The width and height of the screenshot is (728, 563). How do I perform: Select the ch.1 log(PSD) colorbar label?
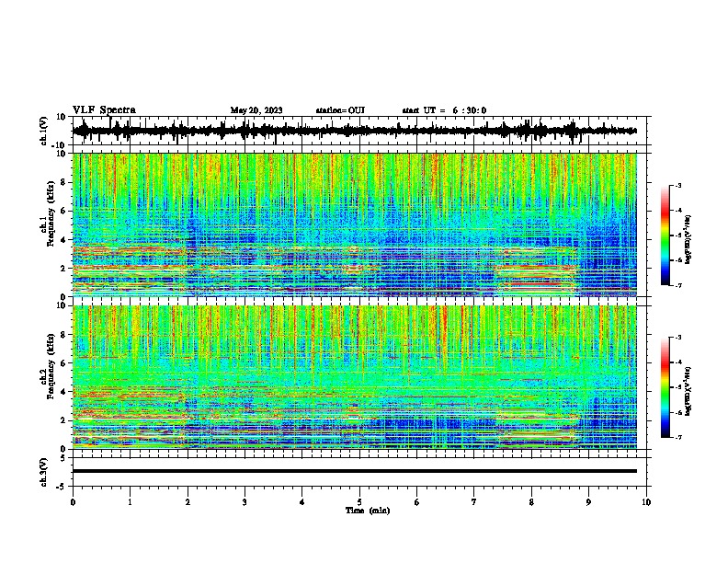[x=688, y=239]
